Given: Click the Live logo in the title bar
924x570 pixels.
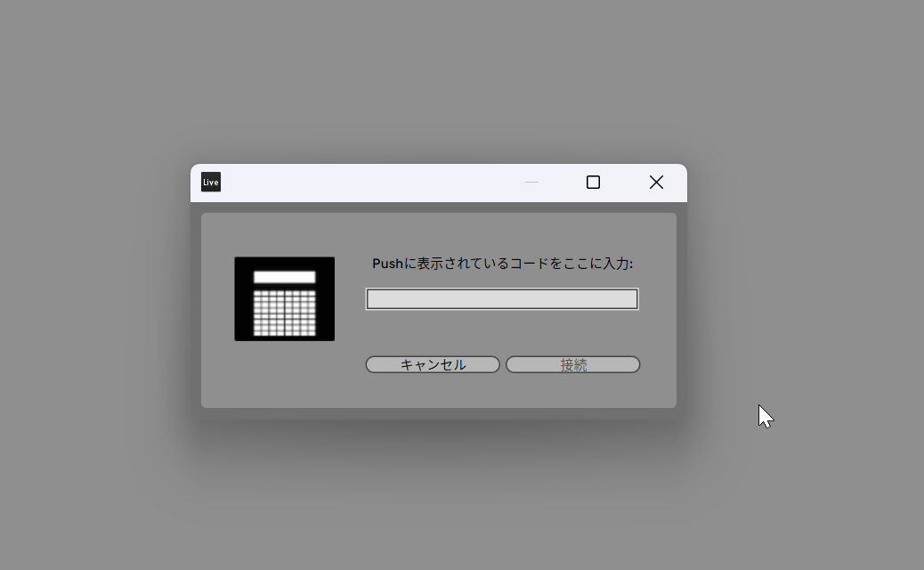Looking at the screenshot, I should click(210, 183).
